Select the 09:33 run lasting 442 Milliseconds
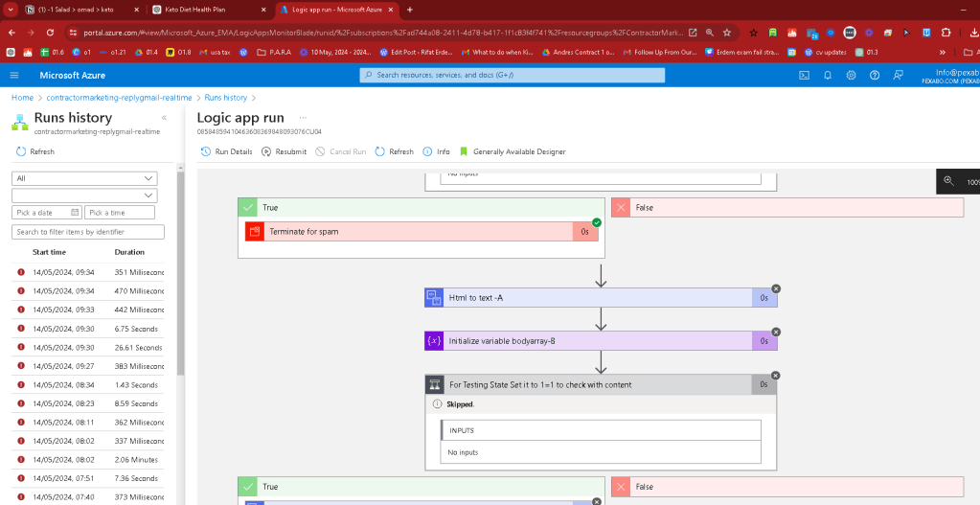The height and width of the screenshot is (505, 980). coord(88,310)
